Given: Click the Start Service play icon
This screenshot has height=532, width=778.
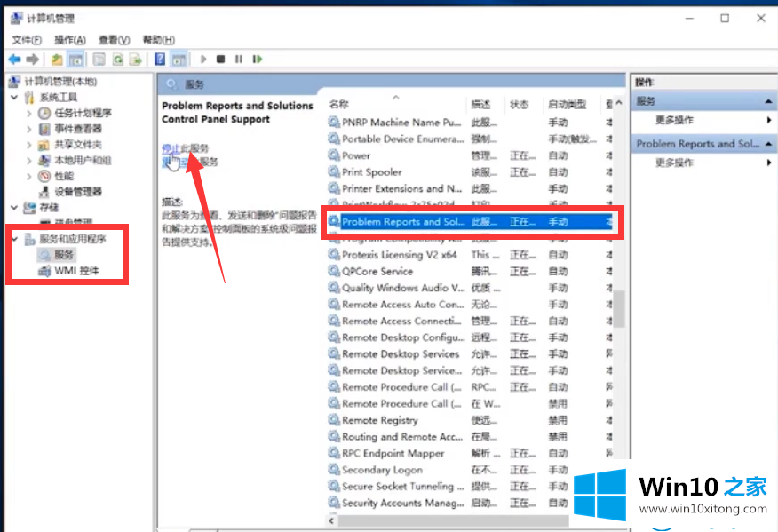Looking at the screenshot, I should pyautogui.click(x=203, y=59).
